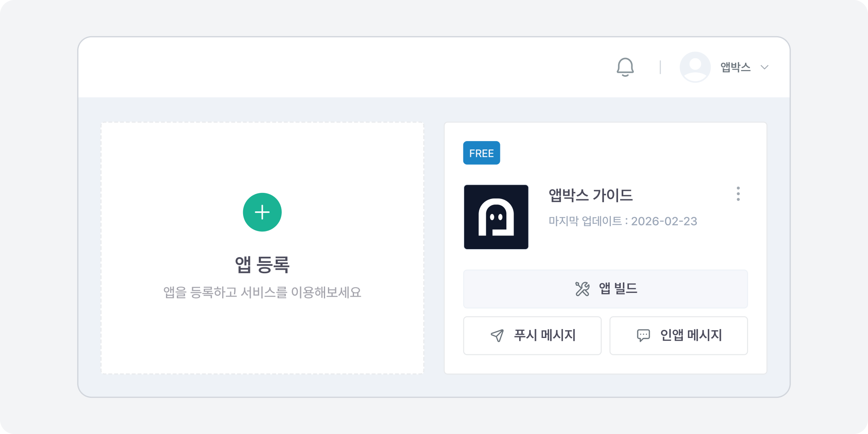Open the three-dot more options menu
This screenshot has width=868, height=434.
(738, 194)
